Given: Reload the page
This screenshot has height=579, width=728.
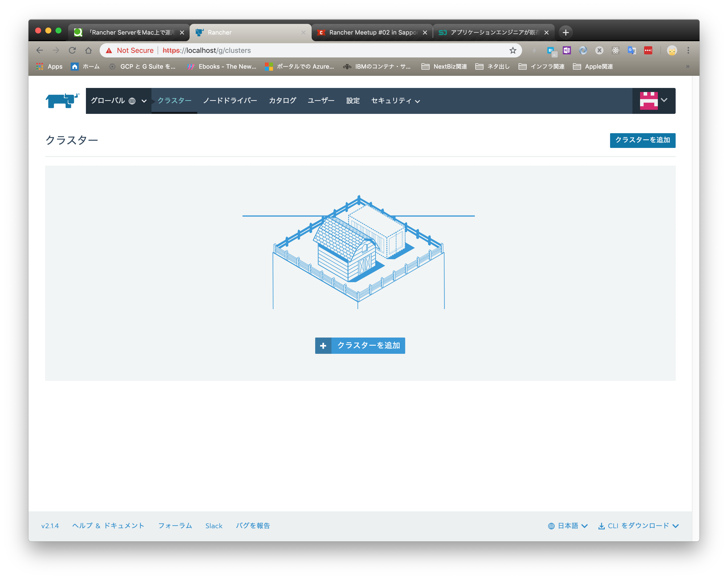Looking at the screenshot, I should coord(72,50).
